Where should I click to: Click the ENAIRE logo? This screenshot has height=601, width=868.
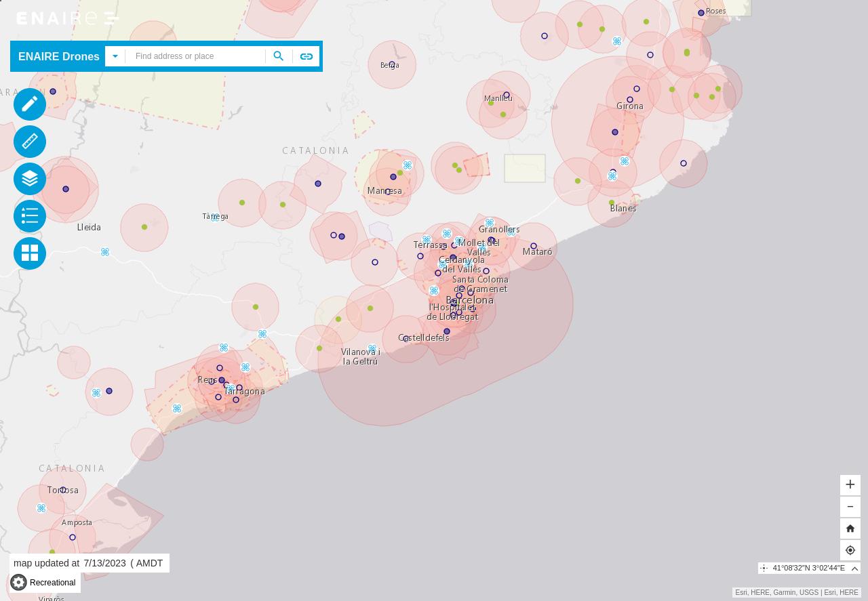coord(68,18)
